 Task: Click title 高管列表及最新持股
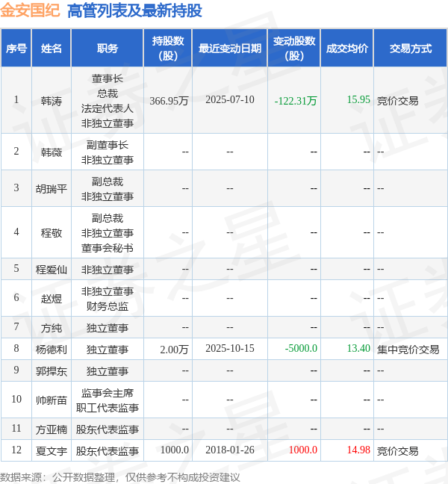pos(134,10)
